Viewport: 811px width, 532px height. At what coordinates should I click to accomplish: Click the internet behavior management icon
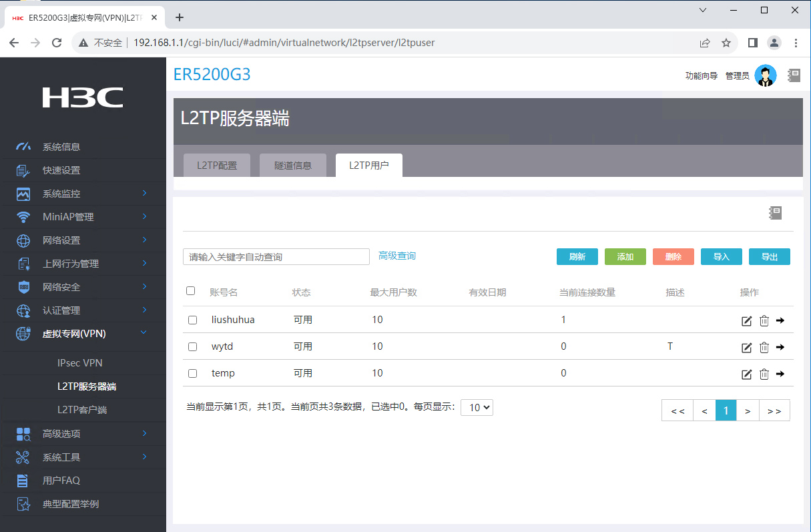(x=23, y=264)
